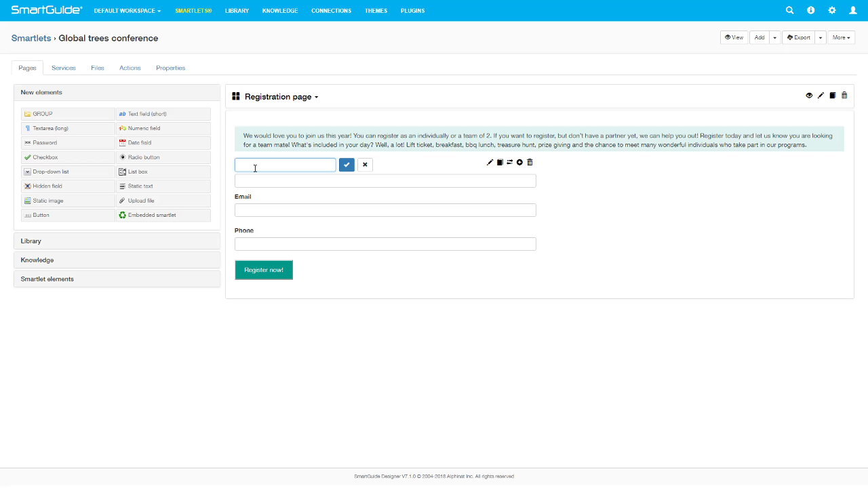Confirm field name with blue checkmark button
This screenshot has height=488, width=868.
[x=347, y=165]
